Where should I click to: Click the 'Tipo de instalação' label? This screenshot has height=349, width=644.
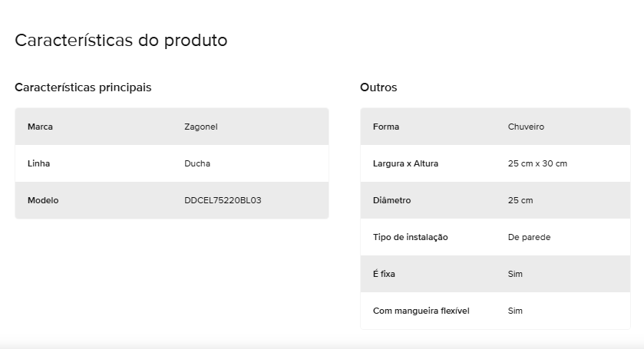click(411, 237)
